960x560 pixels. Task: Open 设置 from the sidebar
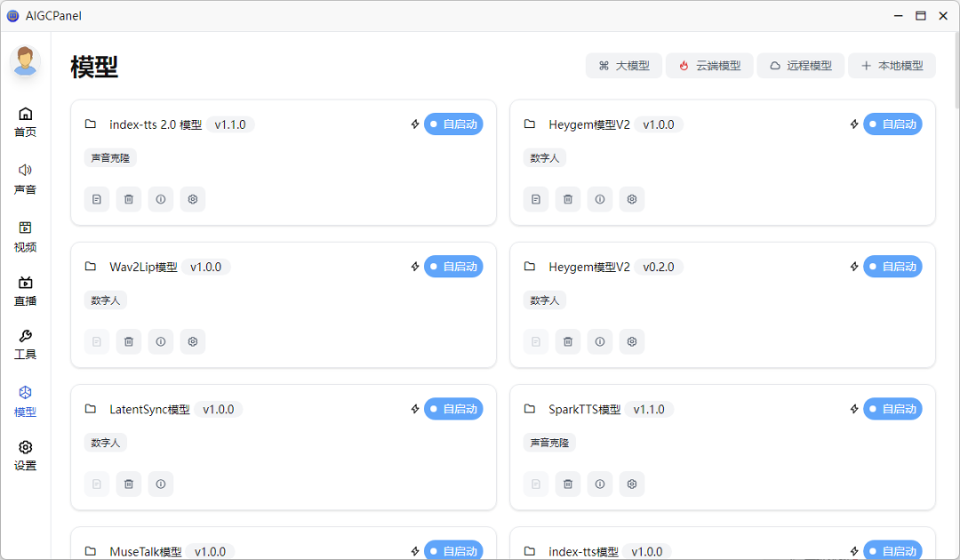tap(25, 455)
